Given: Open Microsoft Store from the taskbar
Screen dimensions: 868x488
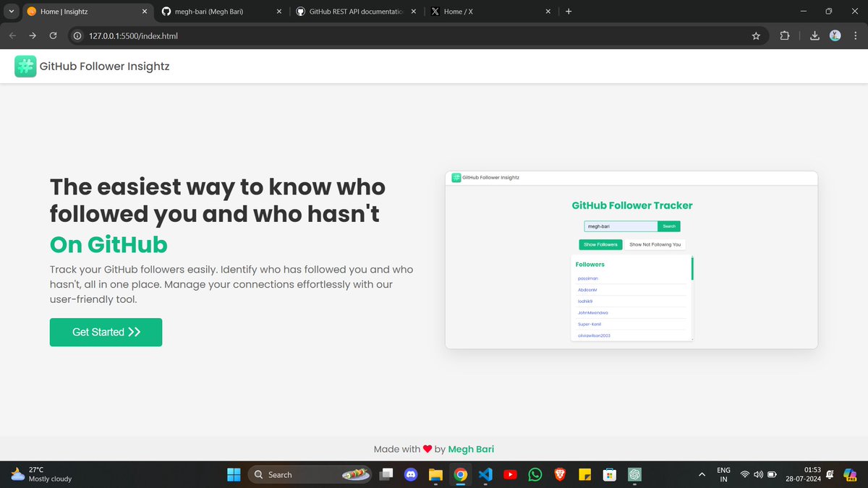Looking at the screenshot, I should point(610,474).
